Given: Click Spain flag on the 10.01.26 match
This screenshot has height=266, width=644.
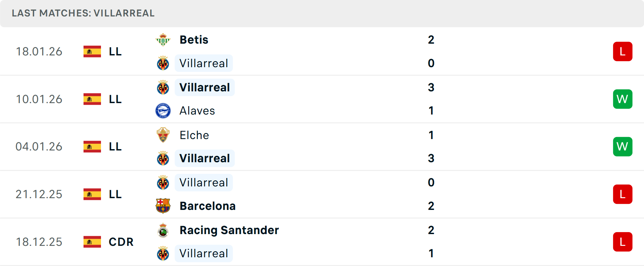Looking at the screenshot, I should [92, 99].
